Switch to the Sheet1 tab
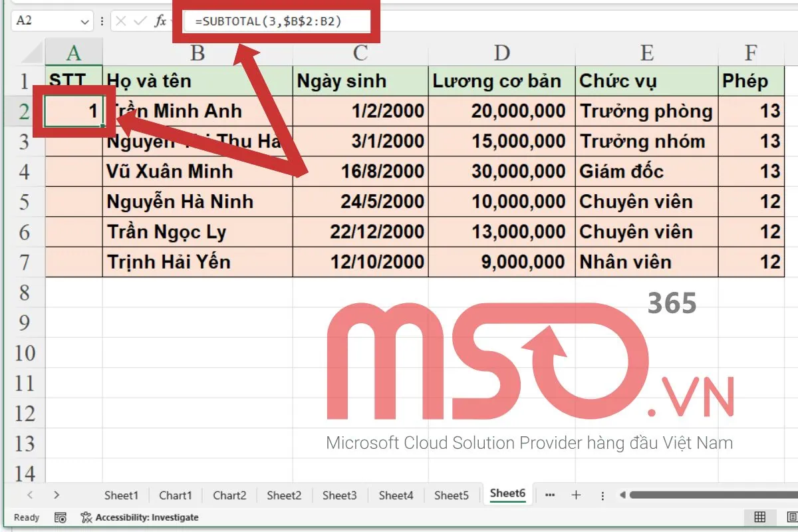 point(122,495)
